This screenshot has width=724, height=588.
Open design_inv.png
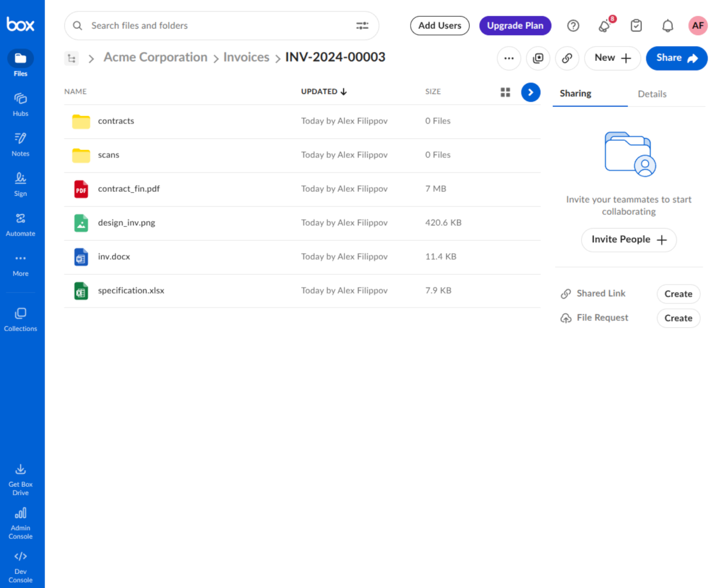click(126, 222)
